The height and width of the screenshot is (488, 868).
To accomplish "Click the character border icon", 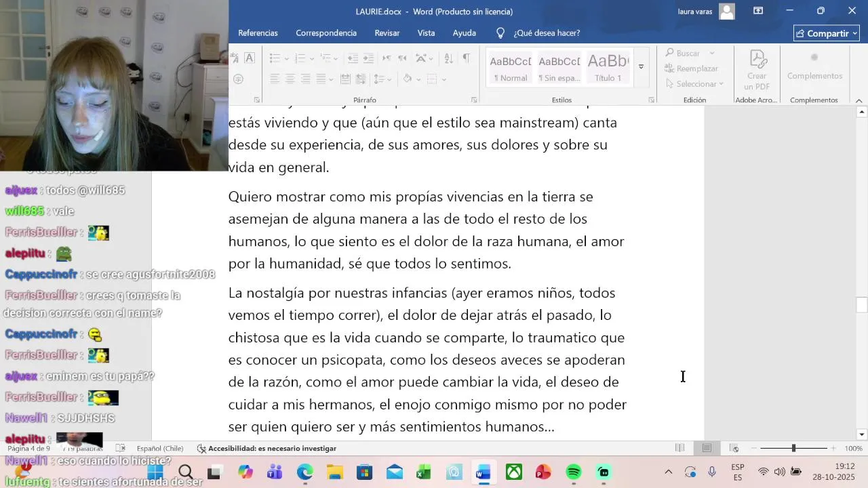I will pyautogui.click(x=250, y=58).
